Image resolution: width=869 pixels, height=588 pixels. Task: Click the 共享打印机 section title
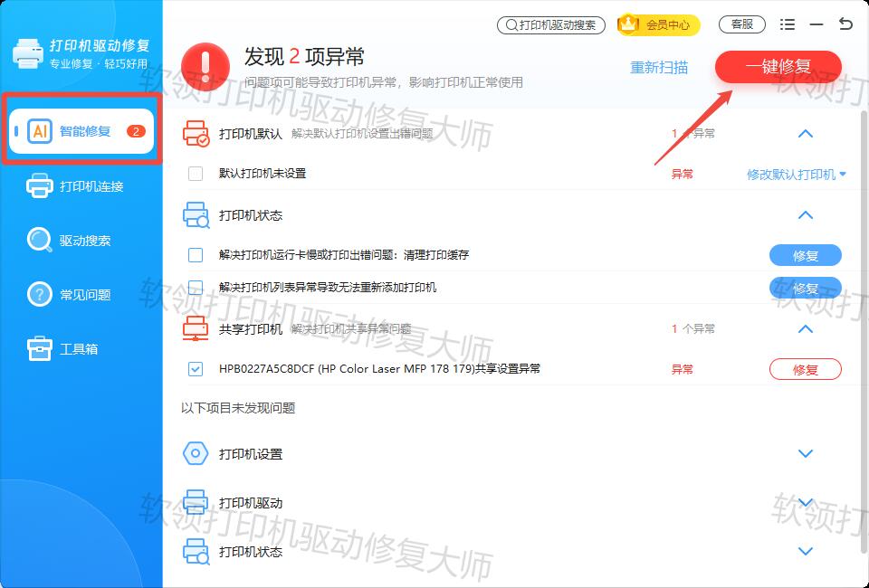[x=251, y=329]
